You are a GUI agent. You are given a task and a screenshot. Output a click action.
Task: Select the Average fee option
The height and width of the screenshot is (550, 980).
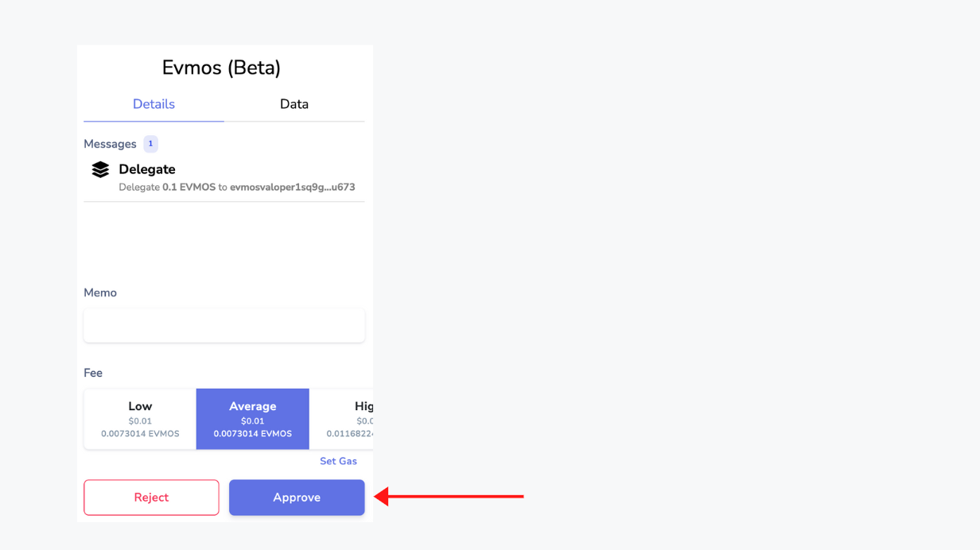coord(253,419)
